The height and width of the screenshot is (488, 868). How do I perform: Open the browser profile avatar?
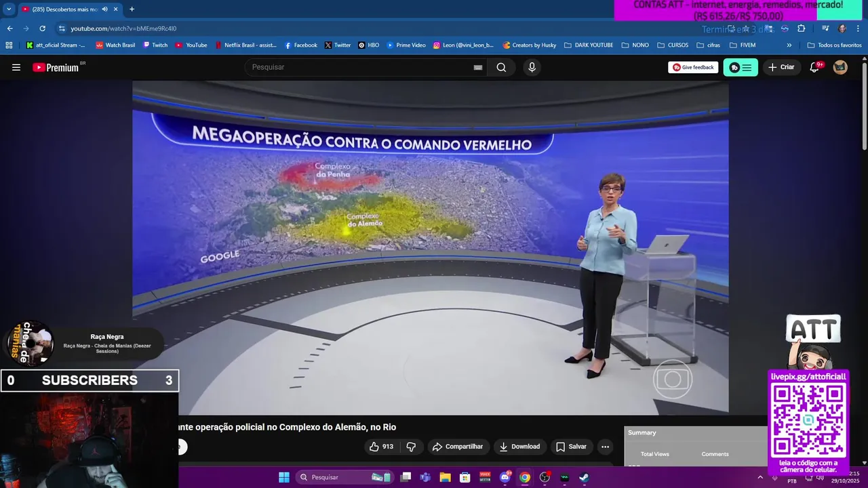842,28
